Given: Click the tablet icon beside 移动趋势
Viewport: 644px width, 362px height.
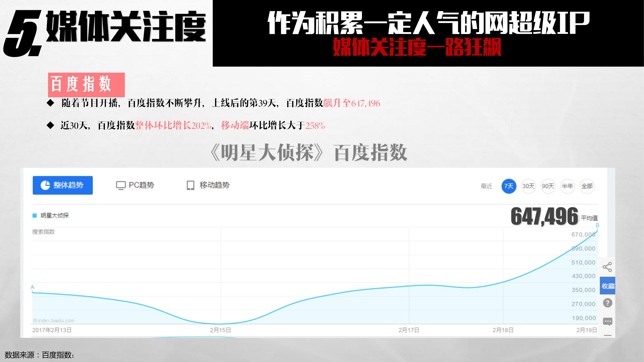Looking at the screenshot, I should (x=191, y=185).
